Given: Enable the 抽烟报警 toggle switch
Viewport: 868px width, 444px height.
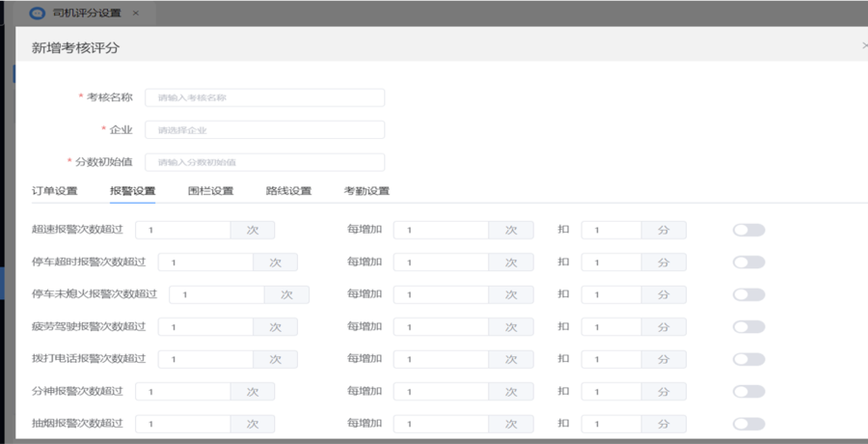Looking at the screenshot, I should click(748, 424).
